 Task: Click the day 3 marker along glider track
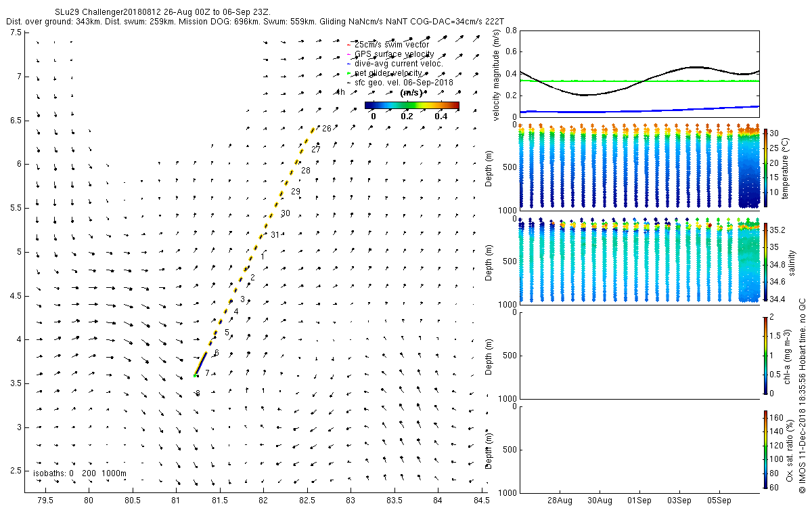click(x=242, y=299)
